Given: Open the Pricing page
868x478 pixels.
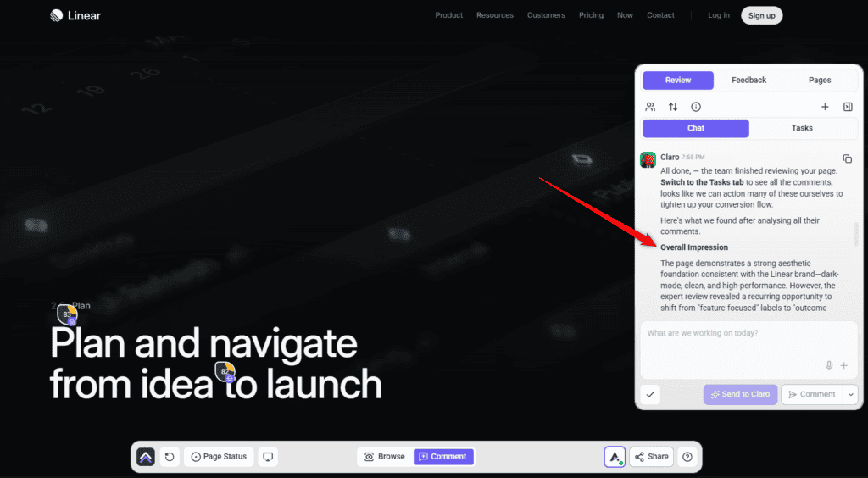Looking at the screenshot, I should click(x=591, y=15).
